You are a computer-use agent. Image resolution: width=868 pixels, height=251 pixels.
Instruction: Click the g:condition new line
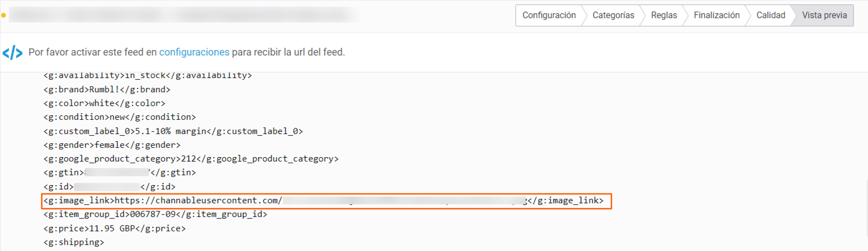click(x=120, y=117)
